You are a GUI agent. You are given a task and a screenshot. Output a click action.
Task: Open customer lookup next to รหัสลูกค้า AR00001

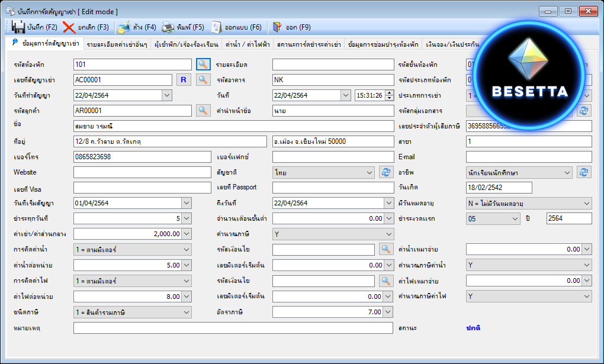pyautogui.click(x=203, y=110)
